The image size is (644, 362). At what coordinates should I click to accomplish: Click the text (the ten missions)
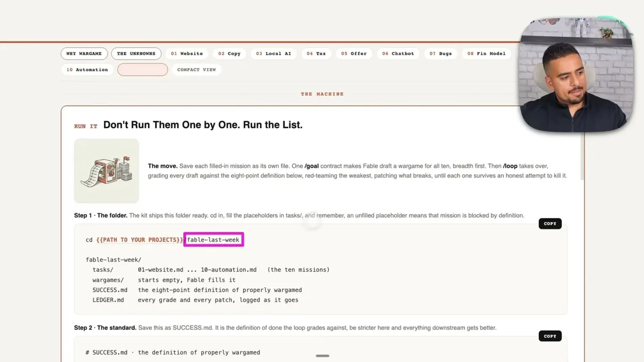pos(298,270)
